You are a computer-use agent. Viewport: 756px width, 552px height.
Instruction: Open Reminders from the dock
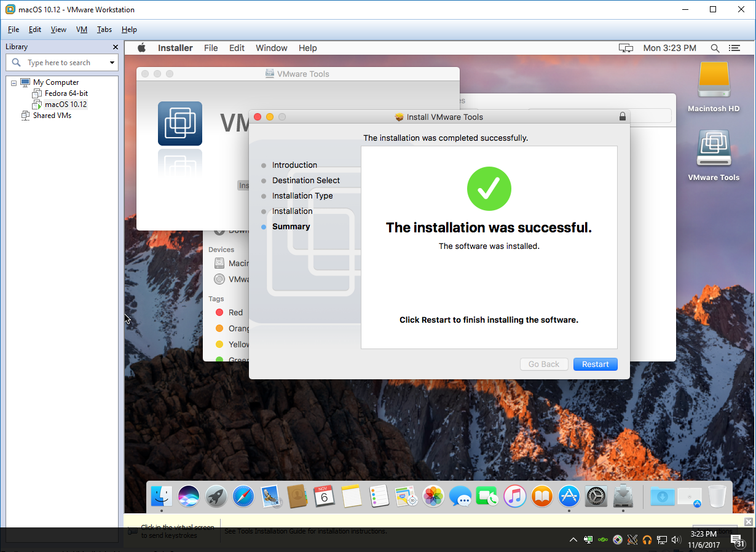(x=379, y=495)
